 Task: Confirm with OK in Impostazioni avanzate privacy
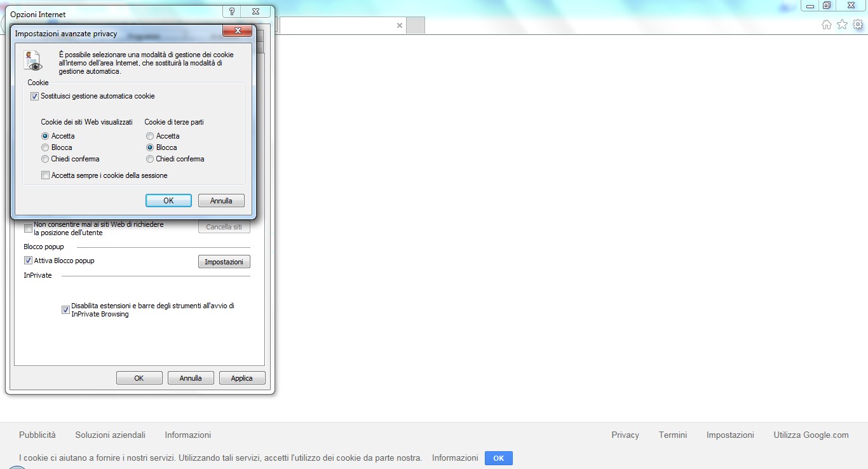point(168,200)
